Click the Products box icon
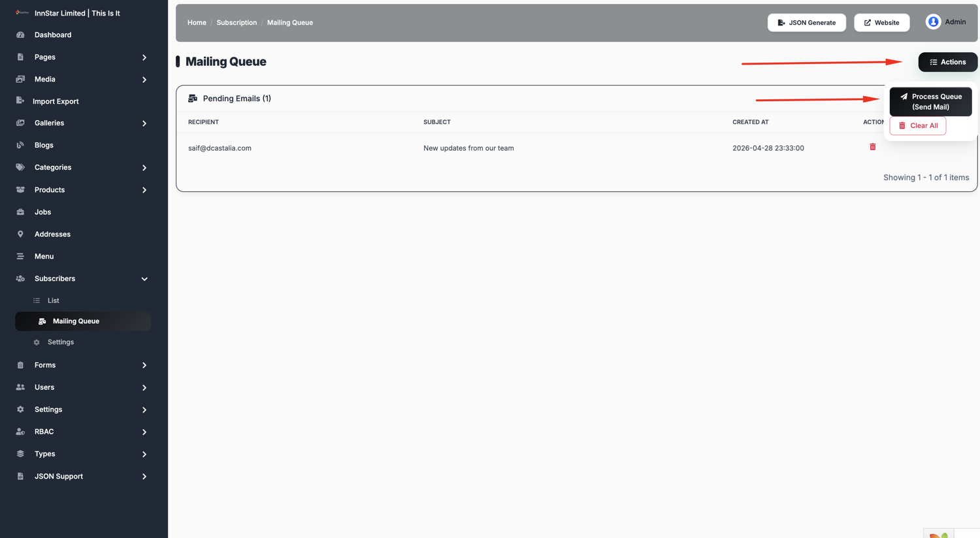 point(20,189)
